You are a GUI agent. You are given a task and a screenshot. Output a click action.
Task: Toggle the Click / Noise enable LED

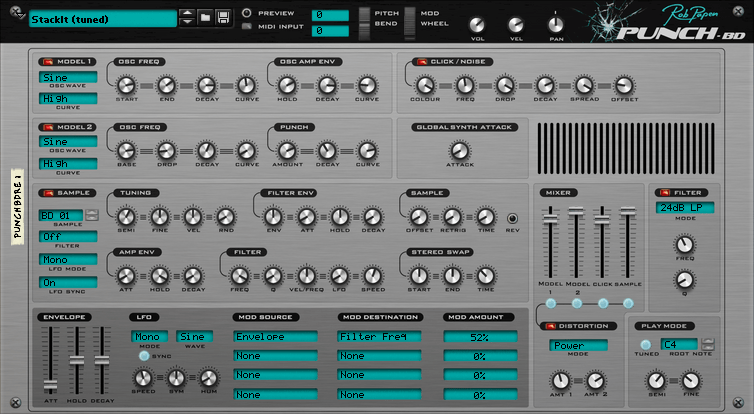[414, 62]
